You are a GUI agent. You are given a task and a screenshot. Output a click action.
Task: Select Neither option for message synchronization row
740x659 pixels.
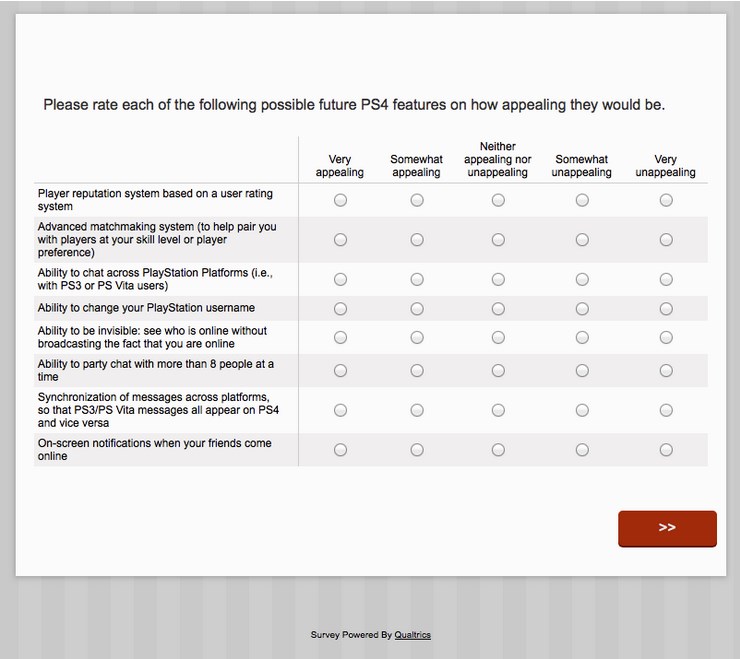(x=498, y=410)
